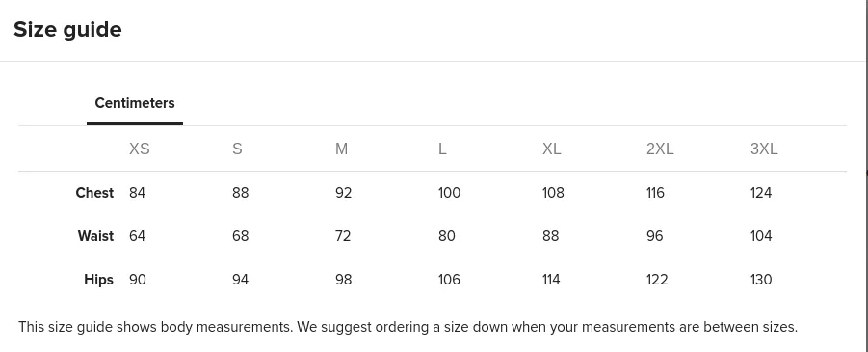The height and width of the screenshot is (352, 868).
Task: Click hips value 130 for 3XL
Action: point(761,280)
